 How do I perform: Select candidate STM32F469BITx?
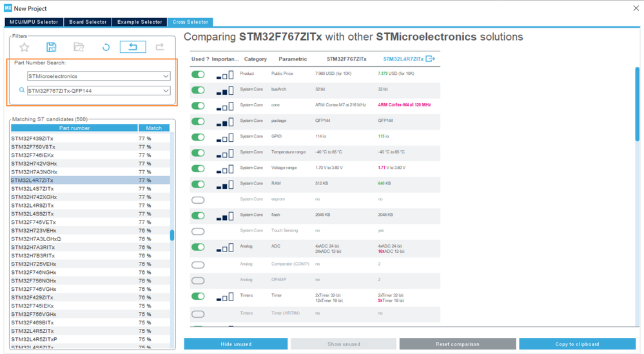coord(90,322)
